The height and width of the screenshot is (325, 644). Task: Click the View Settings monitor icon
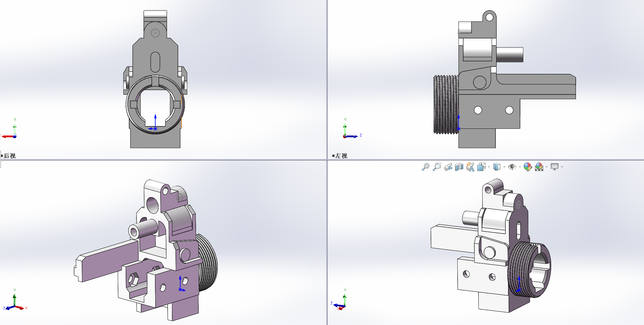(555, 167)
